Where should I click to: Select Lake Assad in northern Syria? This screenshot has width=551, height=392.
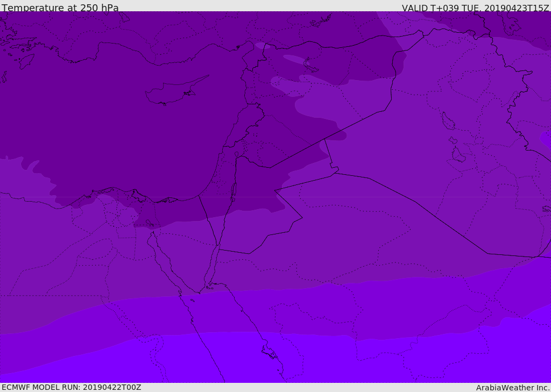click(x=309, y=65)
